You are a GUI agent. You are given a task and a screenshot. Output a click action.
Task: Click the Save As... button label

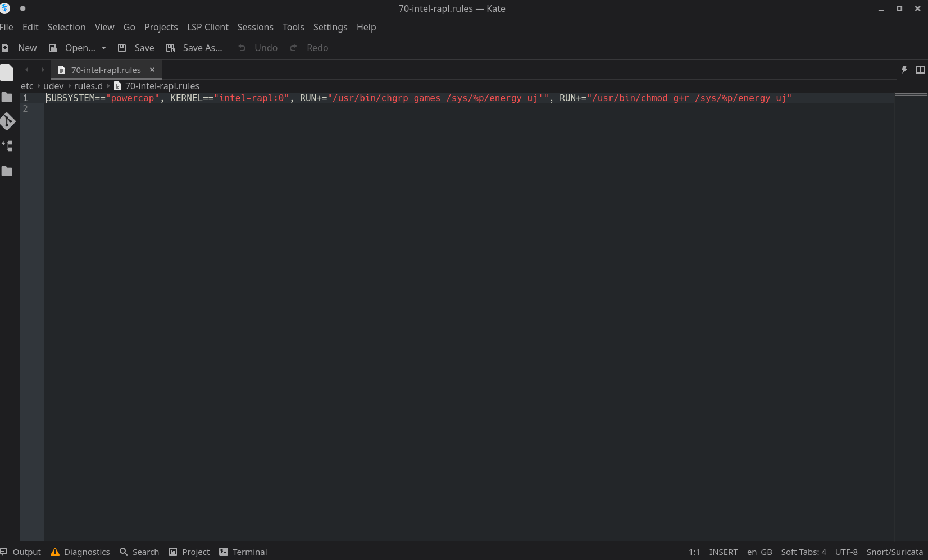point(202,48)
